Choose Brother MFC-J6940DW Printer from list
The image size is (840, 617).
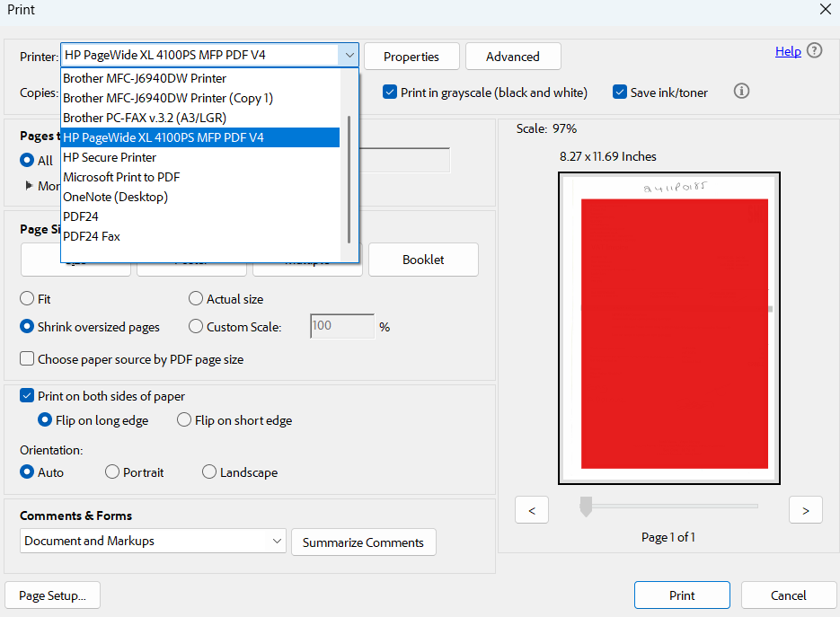200,78
